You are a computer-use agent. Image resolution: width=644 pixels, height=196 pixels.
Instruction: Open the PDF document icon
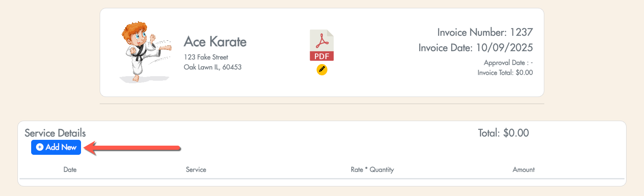pyautogui.click(x=322, y=45)
